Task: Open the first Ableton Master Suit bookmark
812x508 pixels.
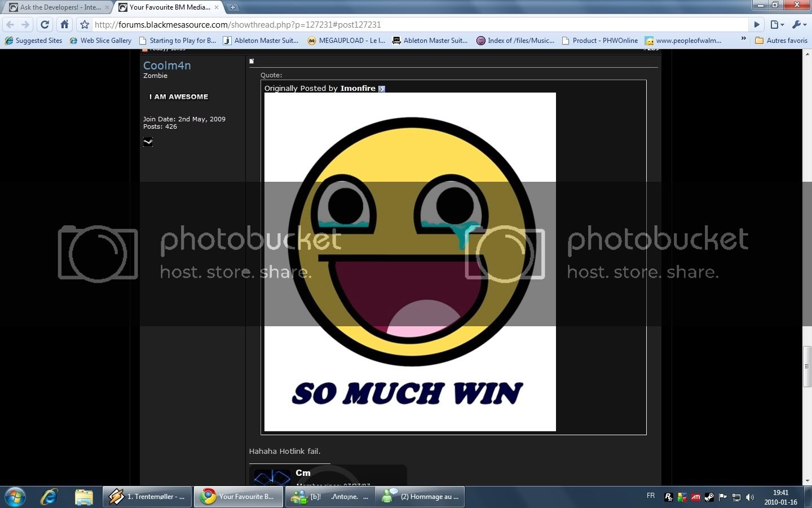Action: coord(261,41)
